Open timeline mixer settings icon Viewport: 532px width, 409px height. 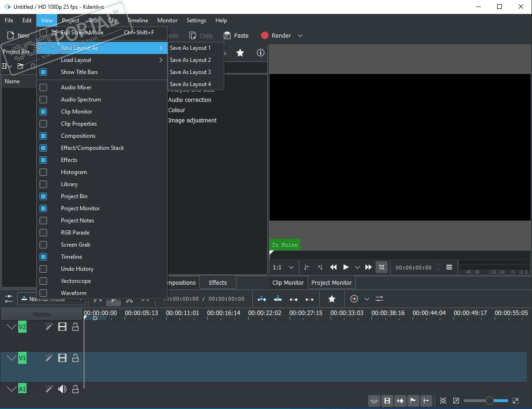click(379, 299)
